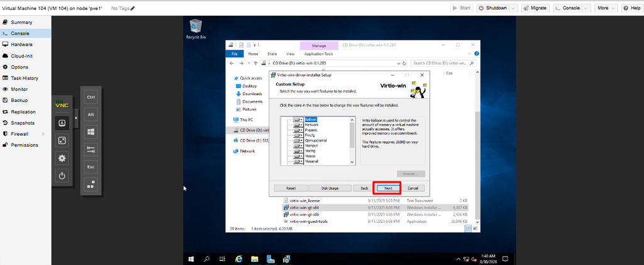
Task: Open Balloon feature install dropdown
Action: pyautogui.click(x=299, y=120)
